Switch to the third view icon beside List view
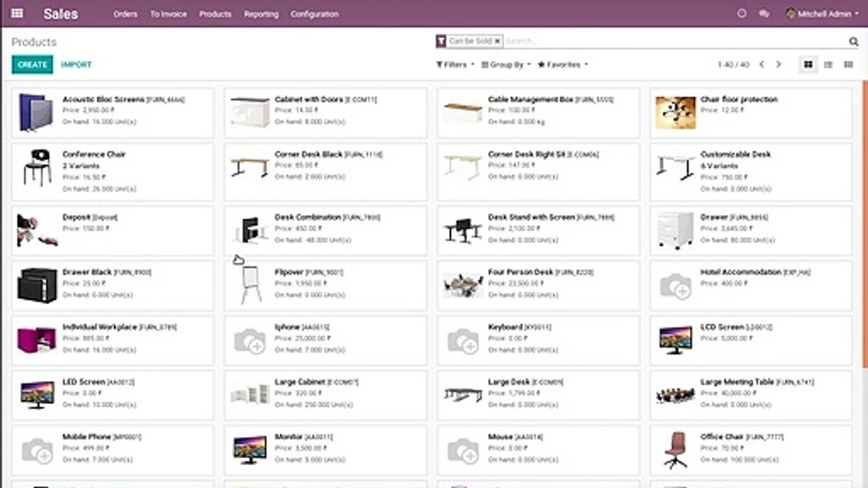Screen dimensions: 868x488 tap(848, 64)
